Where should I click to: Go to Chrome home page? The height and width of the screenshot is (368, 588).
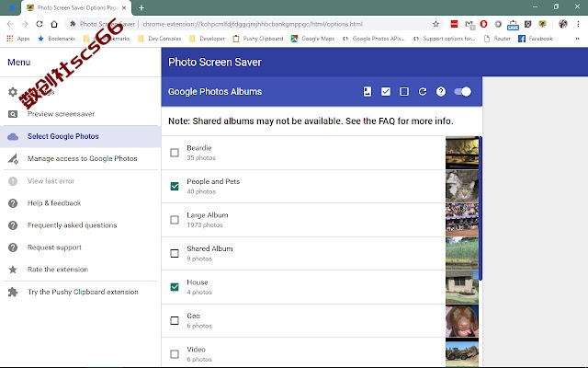click(x=54, y=24)
